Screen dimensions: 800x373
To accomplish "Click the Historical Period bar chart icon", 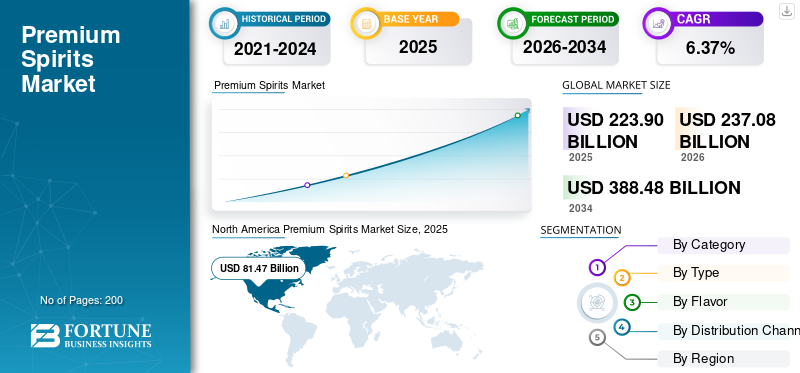I will click(x=224, y=22).
